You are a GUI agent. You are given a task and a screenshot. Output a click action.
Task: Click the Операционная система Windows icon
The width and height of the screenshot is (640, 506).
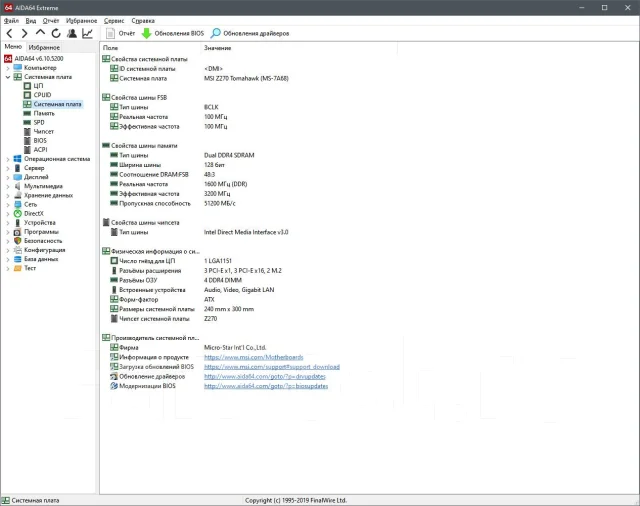(x=18, y=159)
